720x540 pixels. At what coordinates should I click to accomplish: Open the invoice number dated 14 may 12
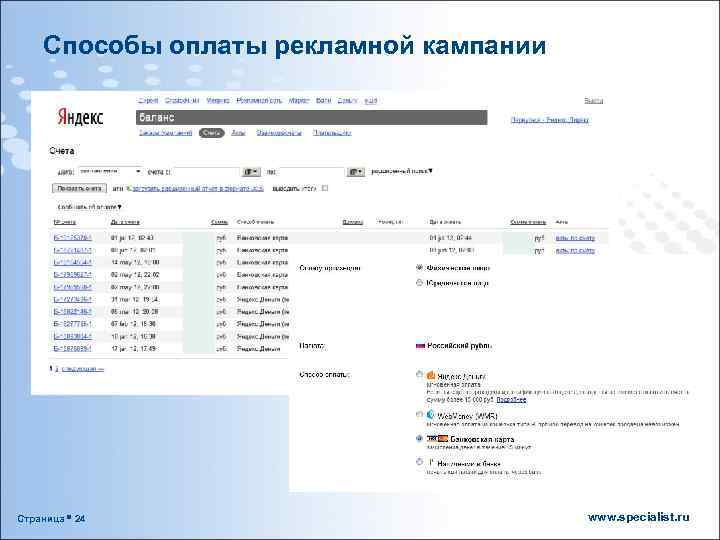tap(73, 262)
